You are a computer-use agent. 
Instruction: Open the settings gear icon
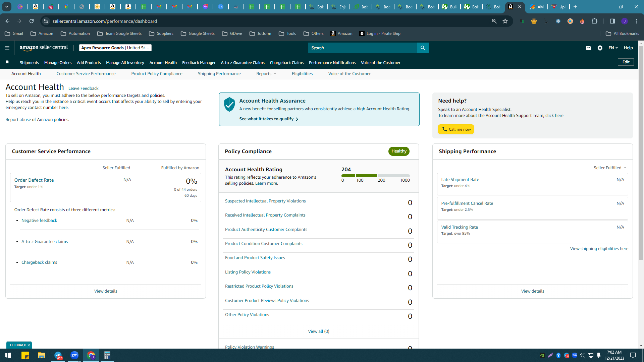coord(600,48)
